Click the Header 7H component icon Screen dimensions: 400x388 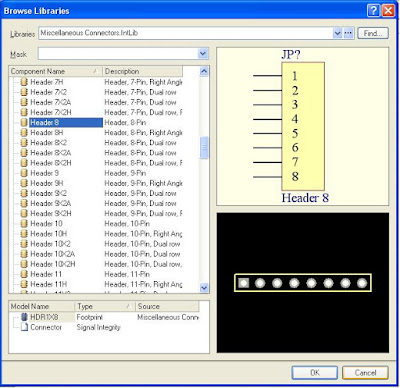[24, 82]
